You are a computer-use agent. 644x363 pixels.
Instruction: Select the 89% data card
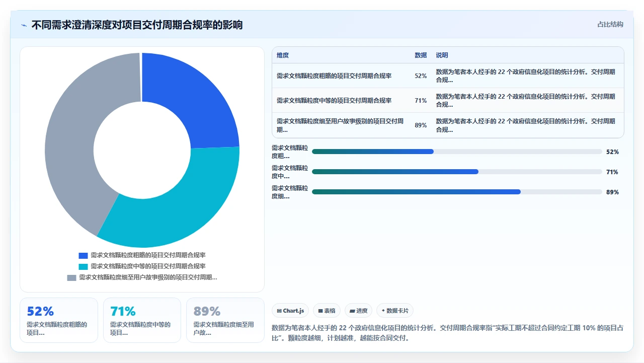225,320
